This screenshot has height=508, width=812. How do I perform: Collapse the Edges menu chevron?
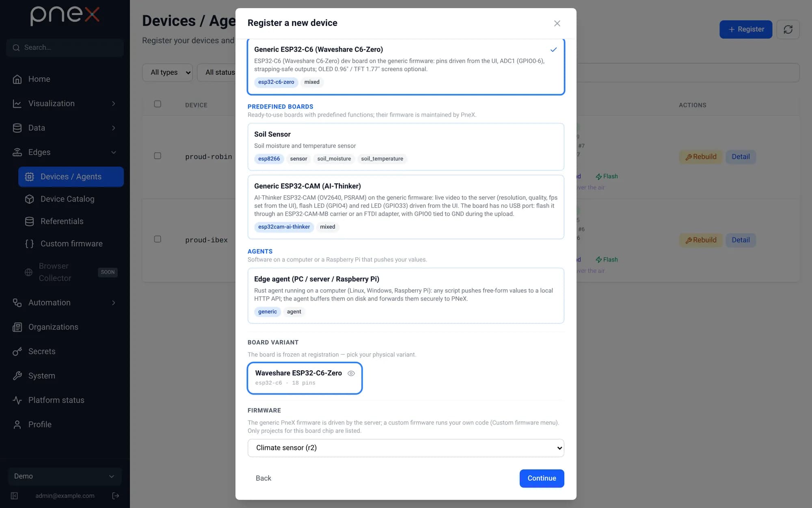[114, 152]
